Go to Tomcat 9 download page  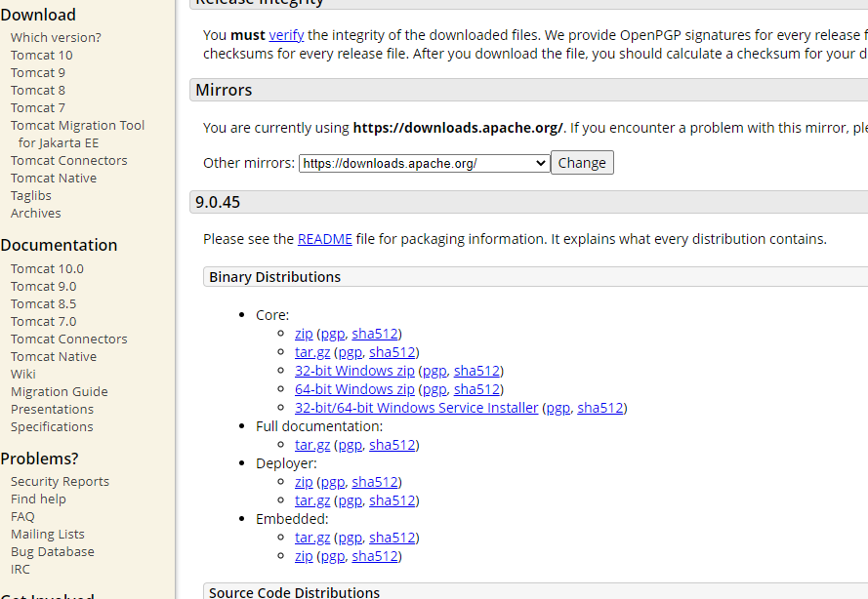coord(38,73)
